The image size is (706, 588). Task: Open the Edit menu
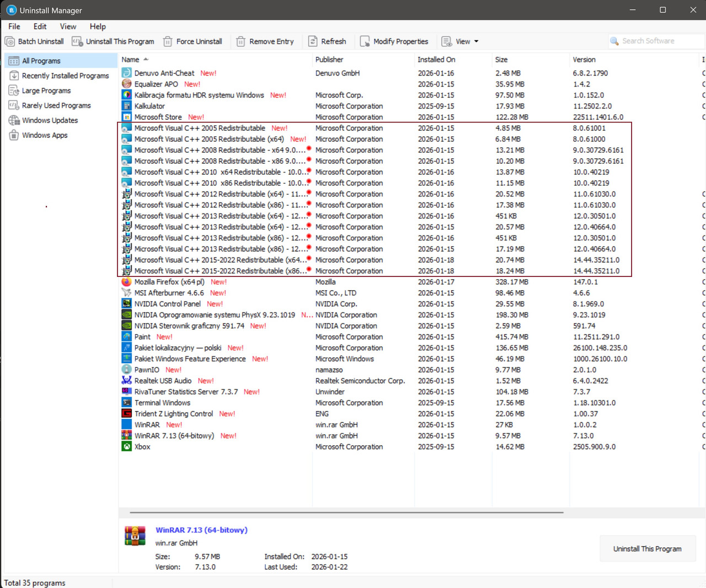pos(40,26)
